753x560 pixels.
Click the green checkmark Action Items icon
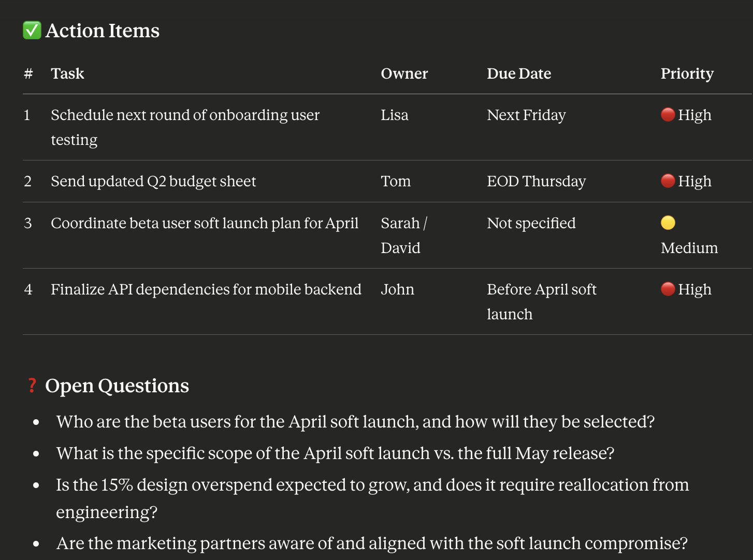tap(32, 31)
